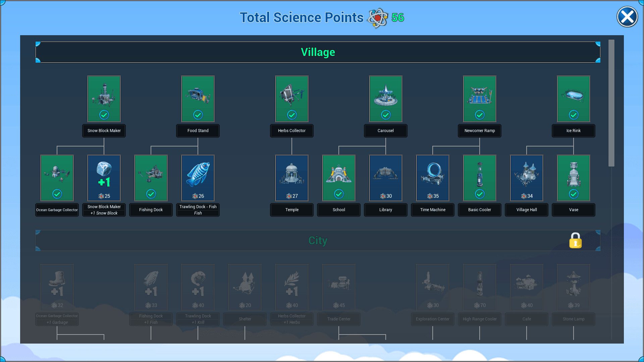644x362 pixels.
Task: Click the Newcomer Ramp label
Action: point(479,131)
